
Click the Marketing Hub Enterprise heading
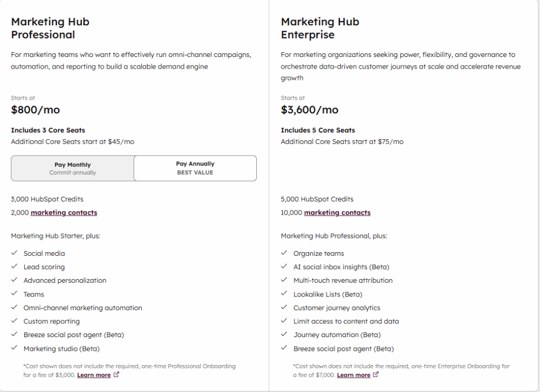[x=320, y=28]
